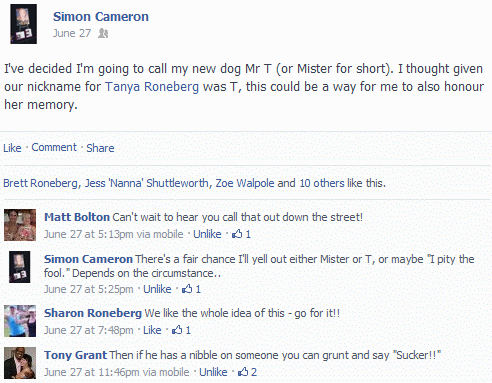Screen dimensions: 492x383
Task: Click the thumbs-up icon on Simon Cameron's comment
Action: click(x=187, y=289)
